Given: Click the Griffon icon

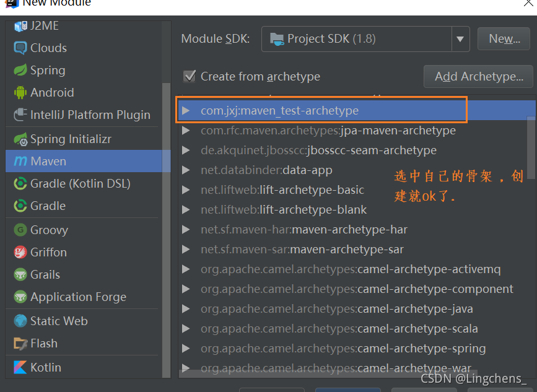Looking at the screenshot, I should pyautogui.click(x=20, y=252).
